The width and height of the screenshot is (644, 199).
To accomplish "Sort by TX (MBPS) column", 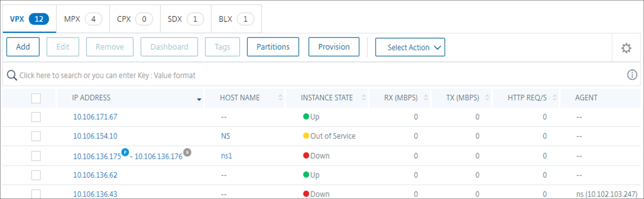I will pyautogui.click(x=487, y=97).
